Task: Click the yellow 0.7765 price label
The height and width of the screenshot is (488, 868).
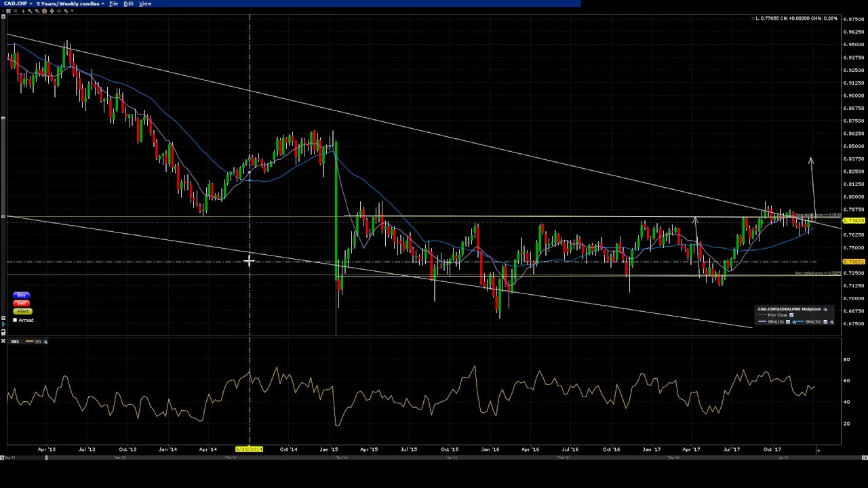Action: click(x=854, y=222)
